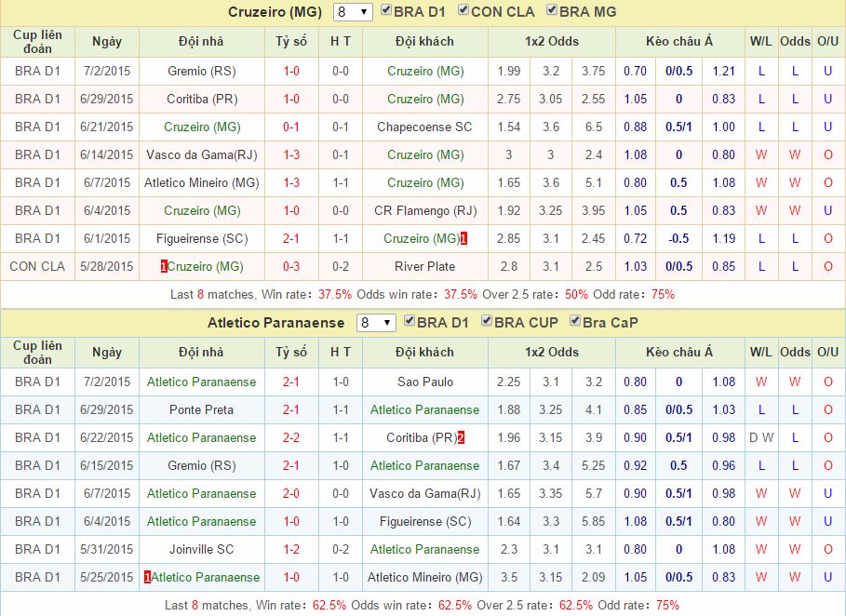This screenshot has width=846, height=616.
Task: Click red card icon next to Coritiba (PR) on 6/22/2015
Action: tap(462, 437)
